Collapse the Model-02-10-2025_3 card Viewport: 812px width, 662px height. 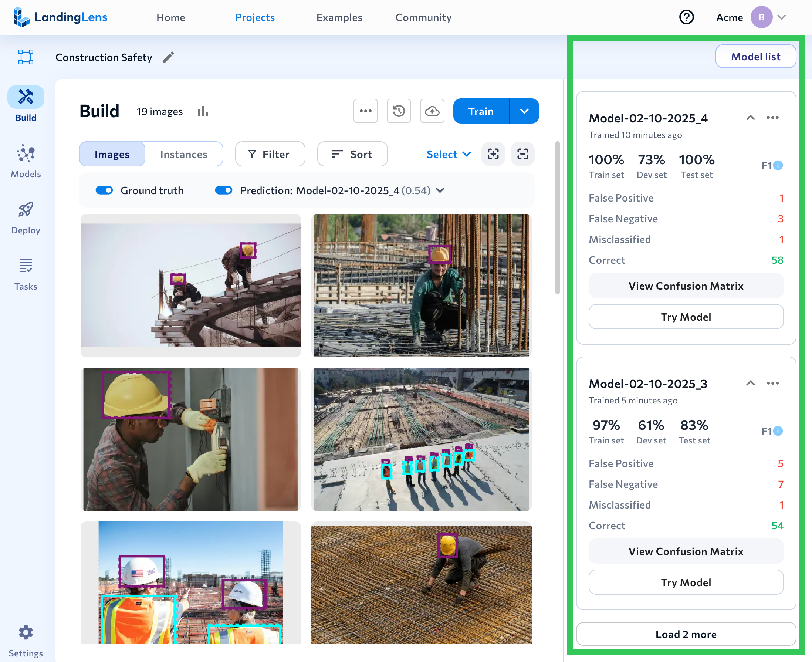(750, 383)
